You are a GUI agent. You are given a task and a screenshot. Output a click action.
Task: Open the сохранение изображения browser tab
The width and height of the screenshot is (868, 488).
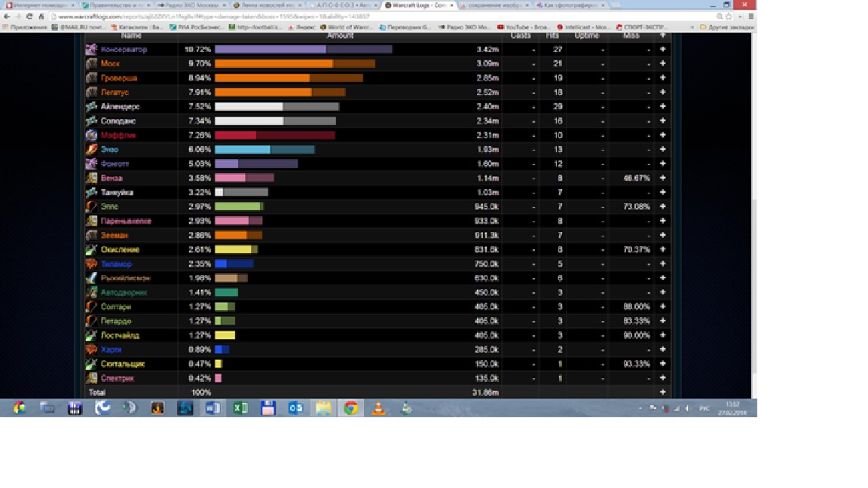(494, 5)
